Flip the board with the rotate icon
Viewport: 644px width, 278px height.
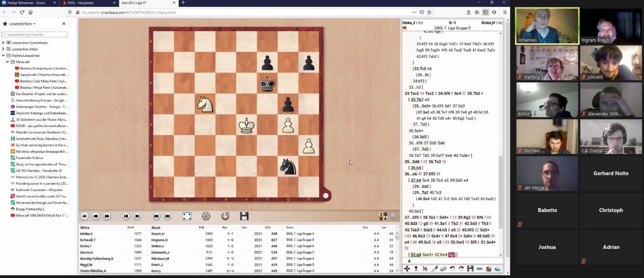[x=225, y=216]
